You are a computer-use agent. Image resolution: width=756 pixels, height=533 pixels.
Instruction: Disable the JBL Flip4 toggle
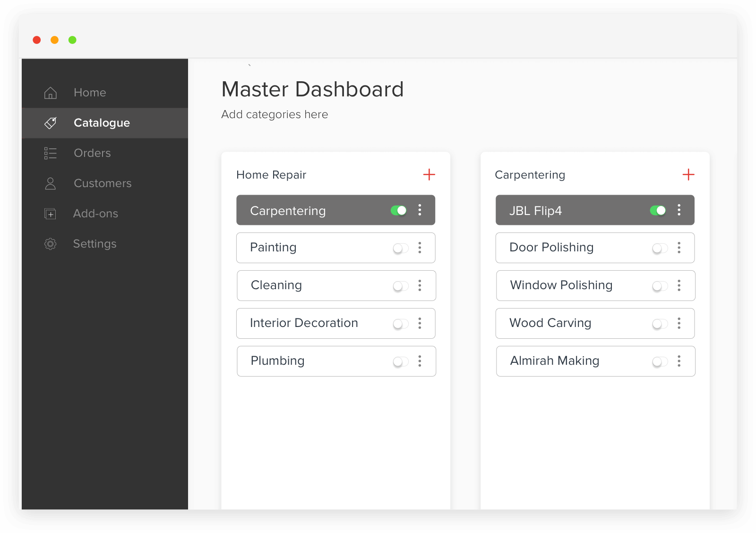pos(658,210)
